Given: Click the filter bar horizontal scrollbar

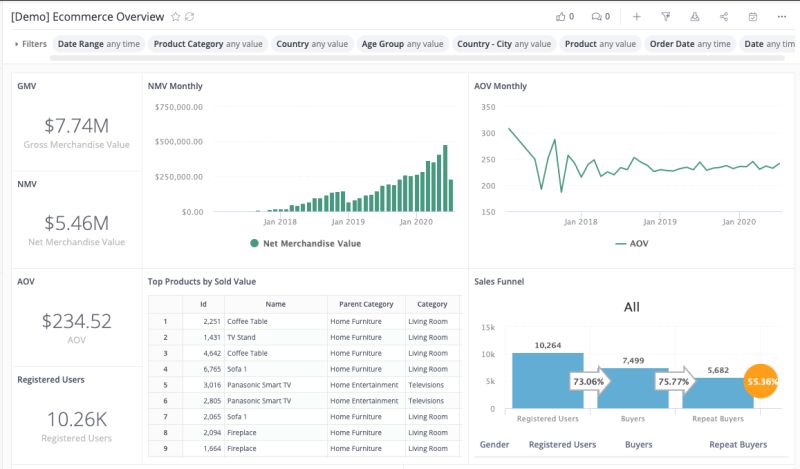Looking at the screenshot, I should coord(417,58).
